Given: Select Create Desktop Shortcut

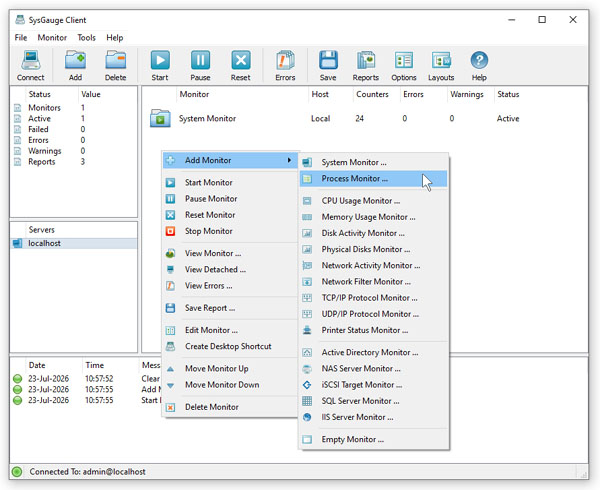Looking at the screenshot, I should point(230,347).
